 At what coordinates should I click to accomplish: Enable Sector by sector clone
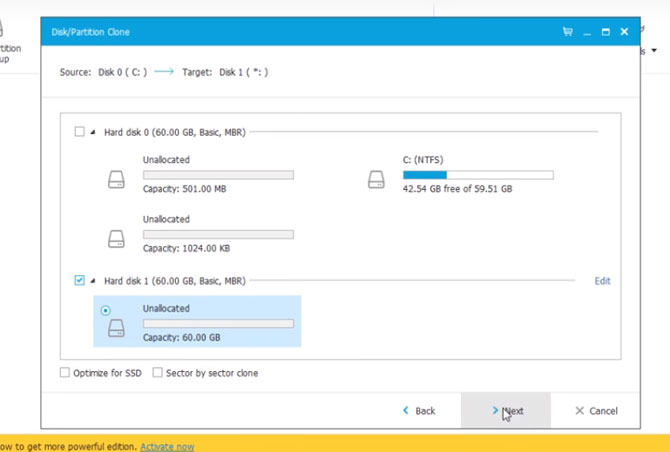[x=158, y=373]
